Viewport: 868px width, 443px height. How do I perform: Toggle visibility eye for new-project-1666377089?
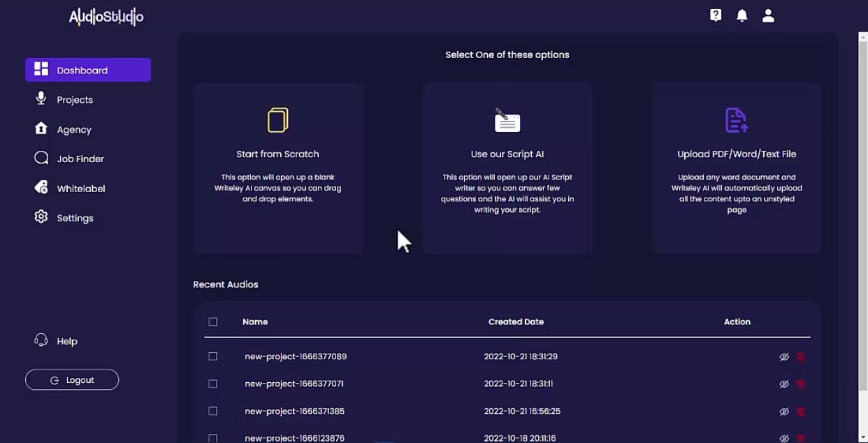click(784, 357)
